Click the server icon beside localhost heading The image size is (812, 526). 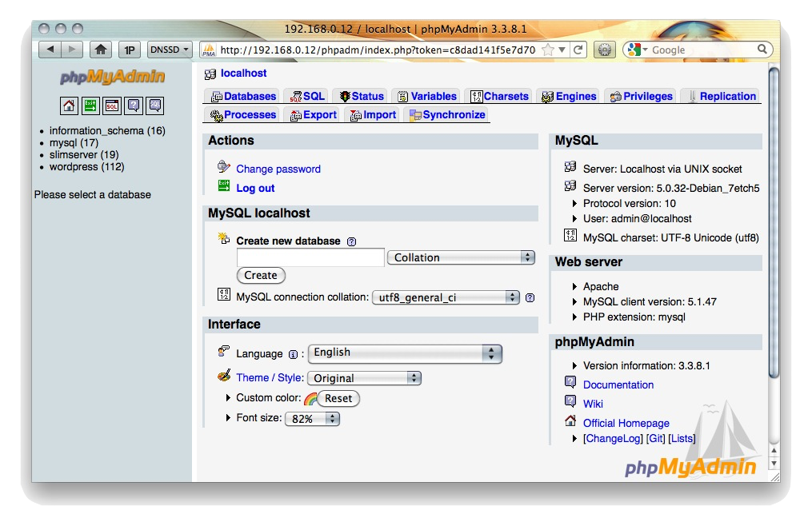210,74
